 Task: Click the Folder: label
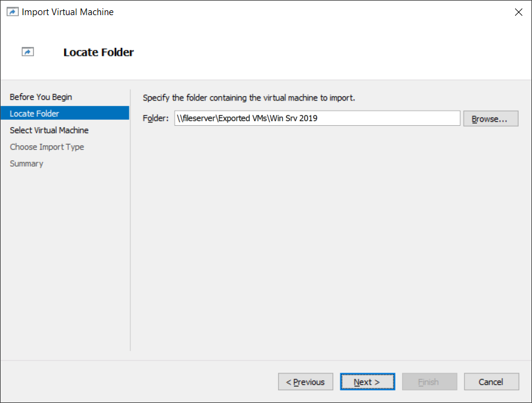(155, 119)
